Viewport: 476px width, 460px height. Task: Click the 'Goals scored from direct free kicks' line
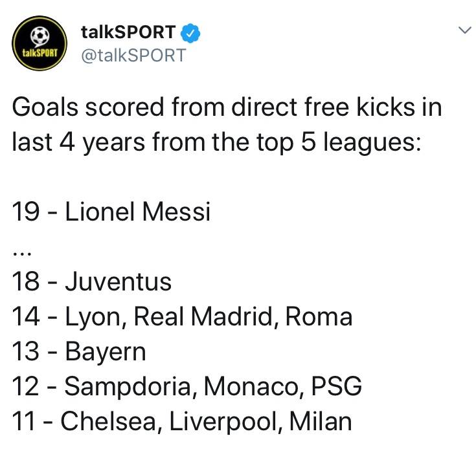[x=227, y=107]
